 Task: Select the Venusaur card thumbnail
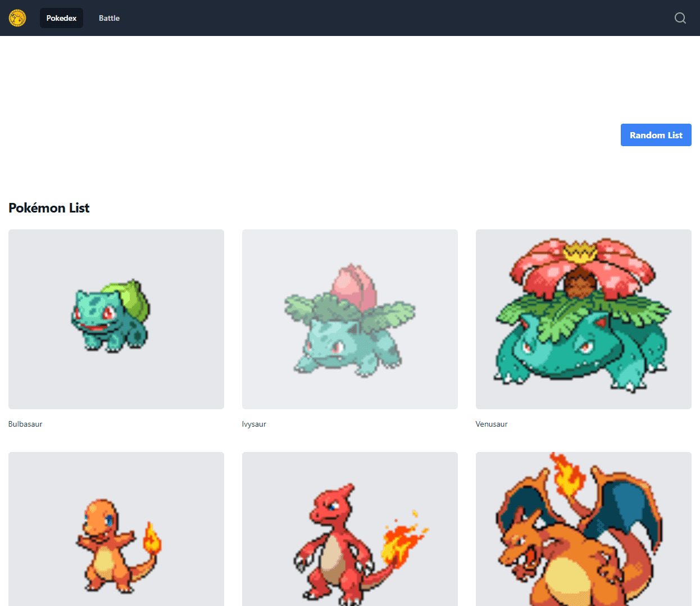583,319
